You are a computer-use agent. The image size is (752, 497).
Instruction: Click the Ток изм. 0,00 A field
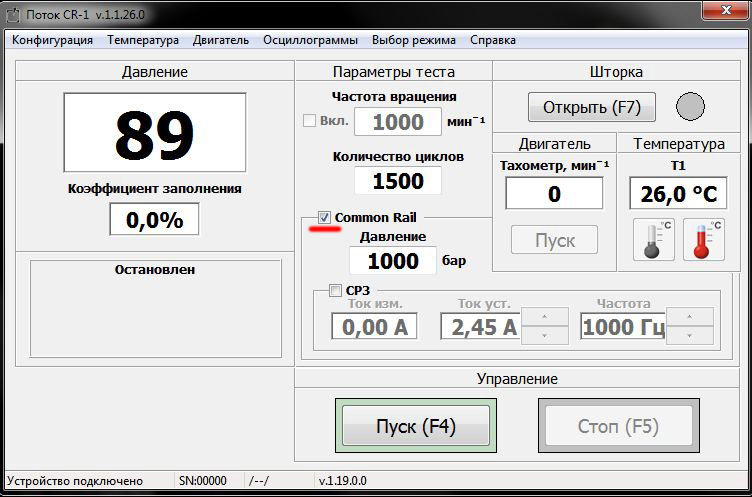375,326
